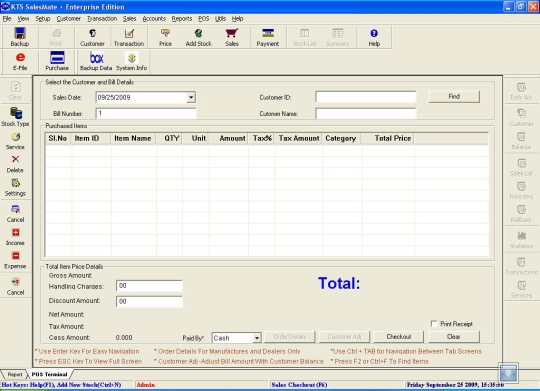Click the Daily A/c right sidebar icon
540x391 pixels.
(x=521, y=91)
